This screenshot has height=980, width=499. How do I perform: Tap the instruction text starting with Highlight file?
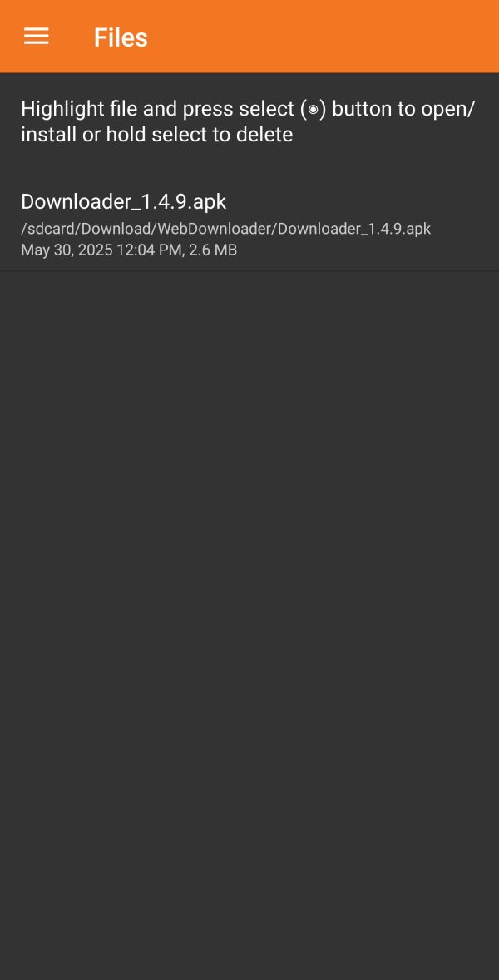point(249,121)
